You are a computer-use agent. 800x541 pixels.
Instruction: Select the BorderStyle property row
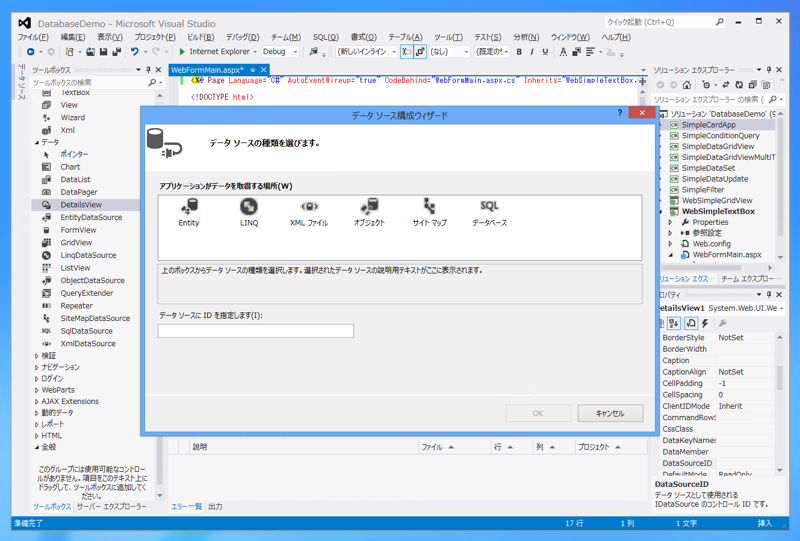pos(718,338)
